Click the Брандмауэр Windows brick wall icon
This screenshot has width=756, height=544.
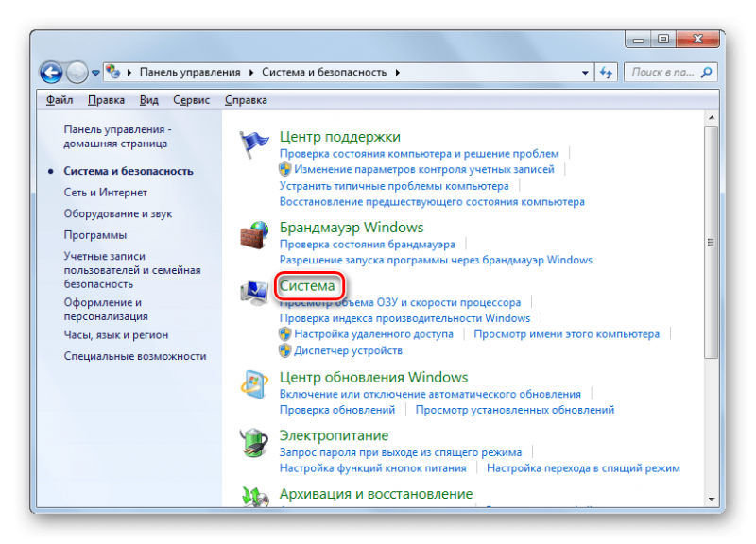[254, 235]
